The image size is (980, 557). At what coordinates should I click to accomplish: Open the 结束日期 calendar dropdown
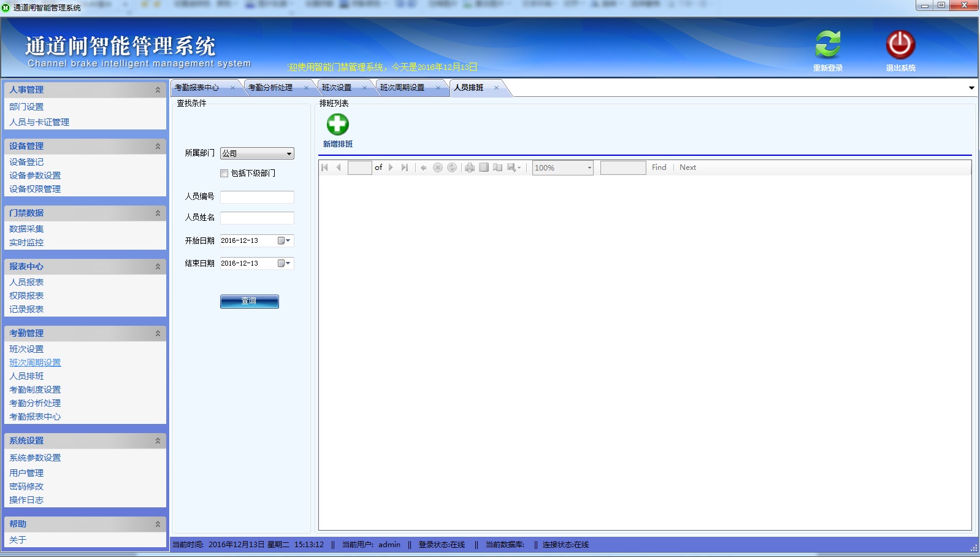[283, 263]
